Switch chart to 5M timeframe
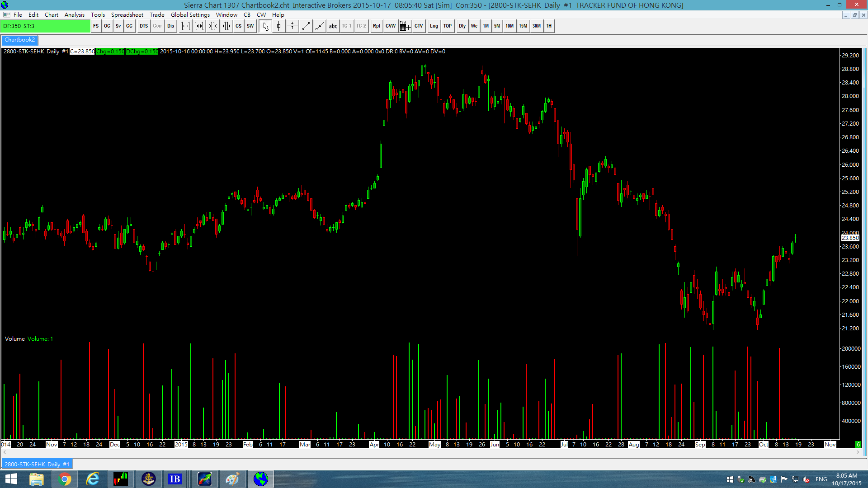 pos(497,26)
